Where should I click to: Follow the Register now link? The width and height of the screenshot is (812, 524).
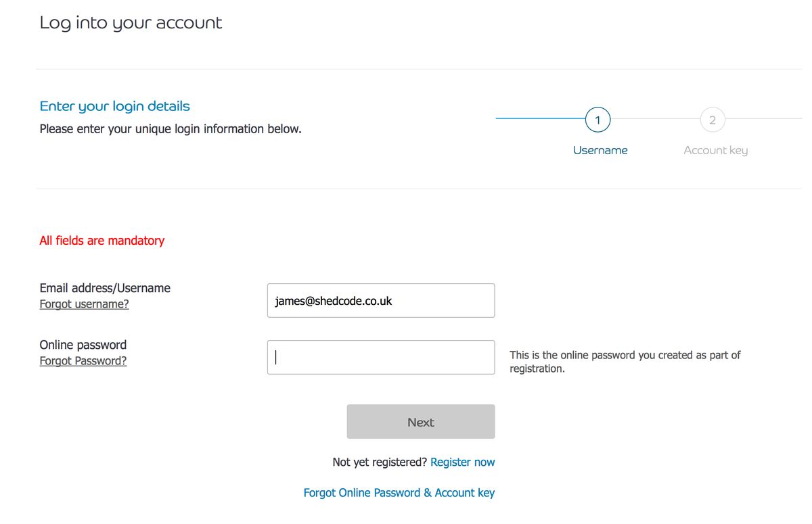click(x=462, y=462)
